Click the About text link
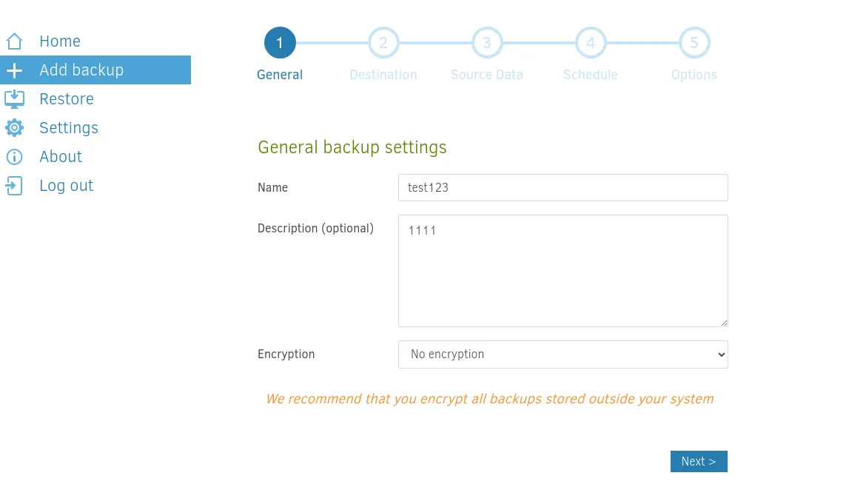Viewport: 866px width, 504px height. pos(60,157)
